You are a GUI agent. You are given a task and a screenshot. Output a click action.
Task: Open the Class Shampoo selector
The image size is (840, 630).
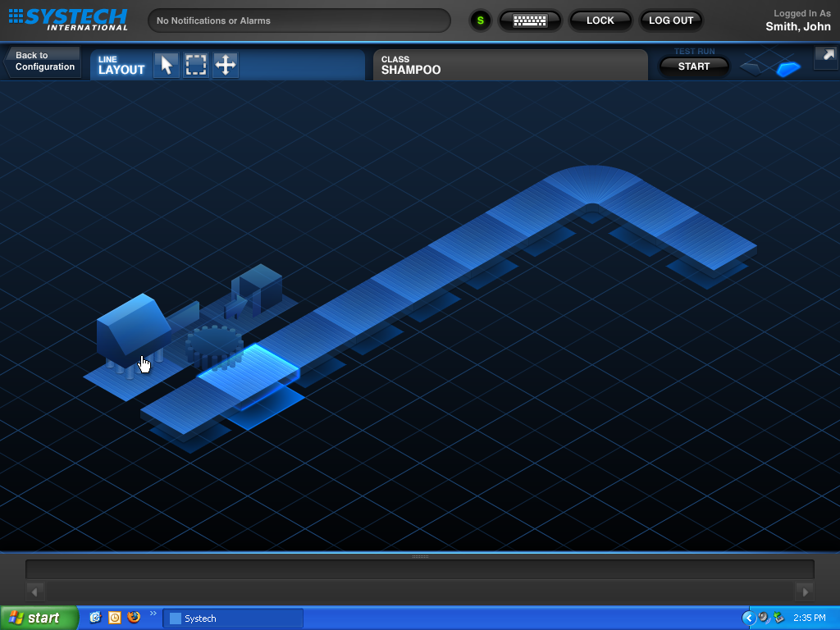pos(510,65)
